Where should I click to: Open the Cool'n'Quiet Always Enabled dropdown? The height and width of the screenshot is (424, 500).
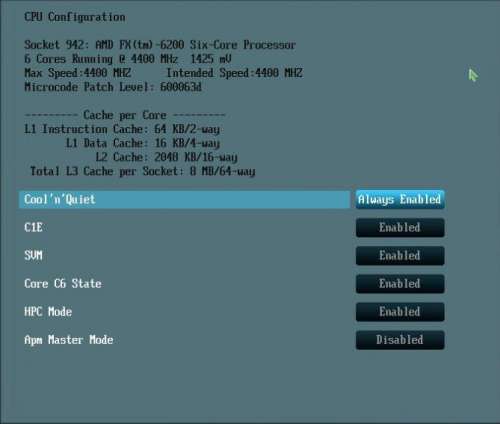coord(400,199)
